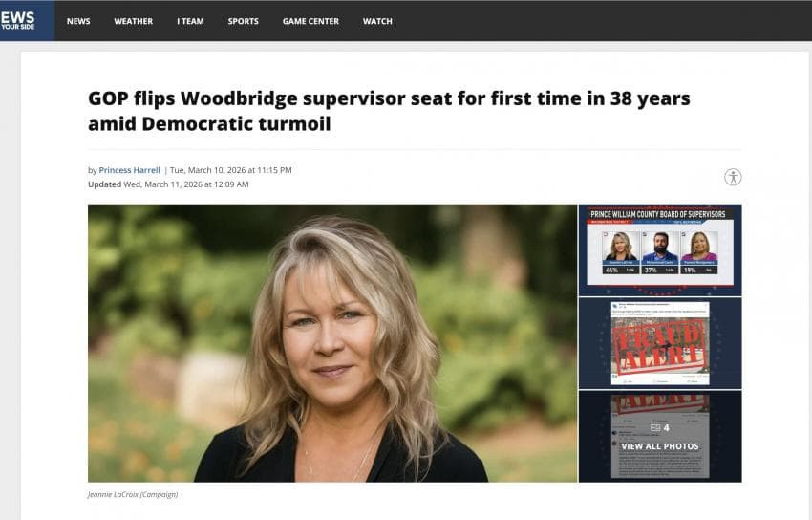Go to the WEATHER section

click(133, 21)
